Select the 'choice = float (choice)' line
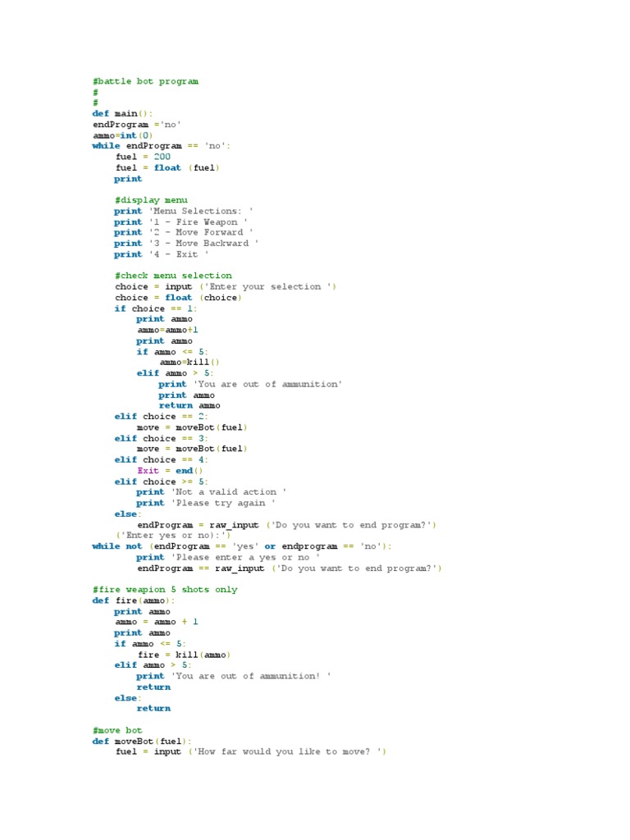This screenshot has height=840, width=630. point(178,297)
